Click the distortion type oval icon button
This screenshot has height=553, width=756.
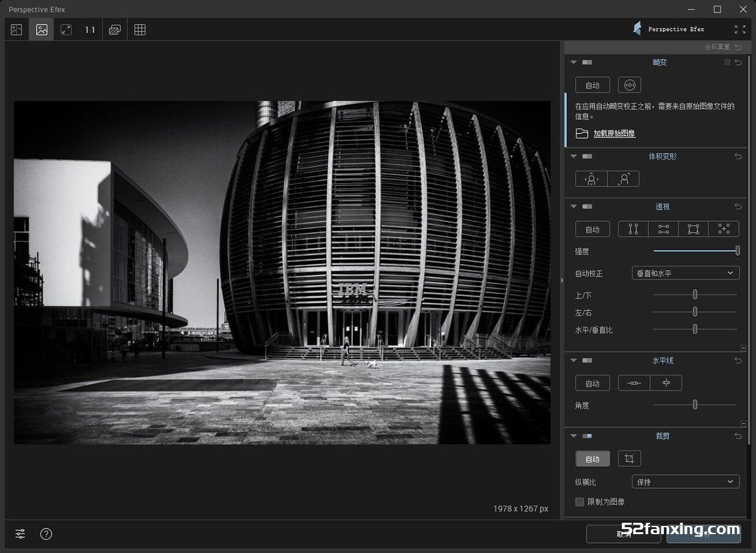click(x=629, y=85)
